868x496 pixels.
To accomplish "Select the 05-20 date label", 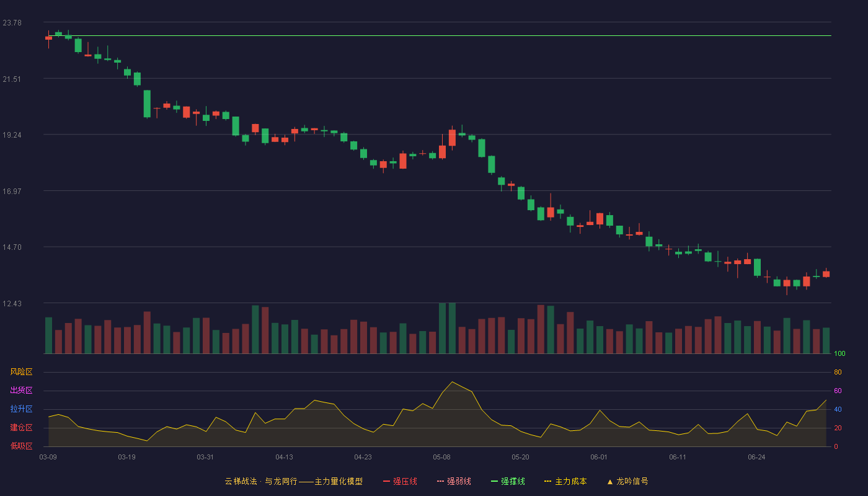I will 520,457.
